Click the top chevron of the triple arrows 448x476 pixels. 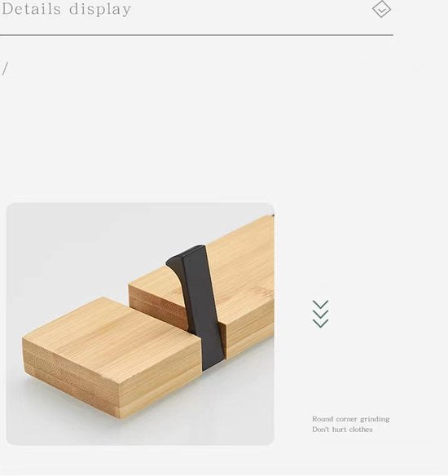[321, 305]
